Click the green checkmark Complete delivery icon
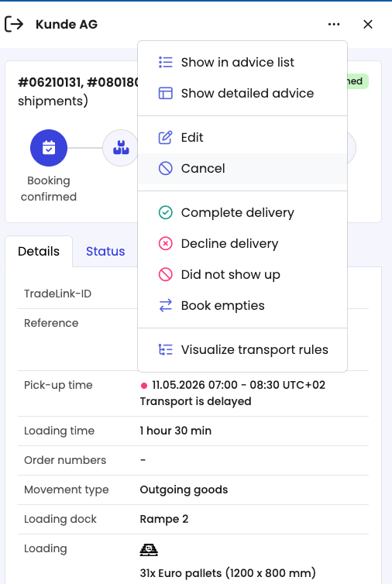 tap(166, 213)
